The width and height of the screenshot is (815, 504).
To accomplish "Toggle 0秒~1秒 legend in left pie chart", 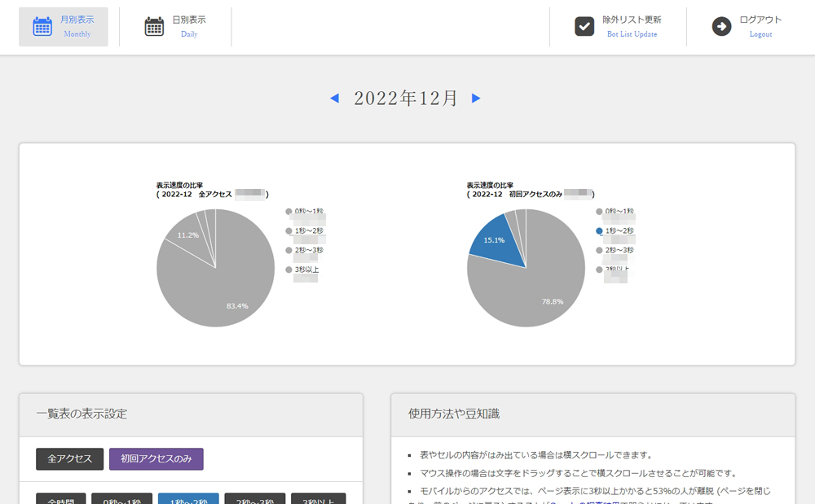I will (x=305, y=211).
